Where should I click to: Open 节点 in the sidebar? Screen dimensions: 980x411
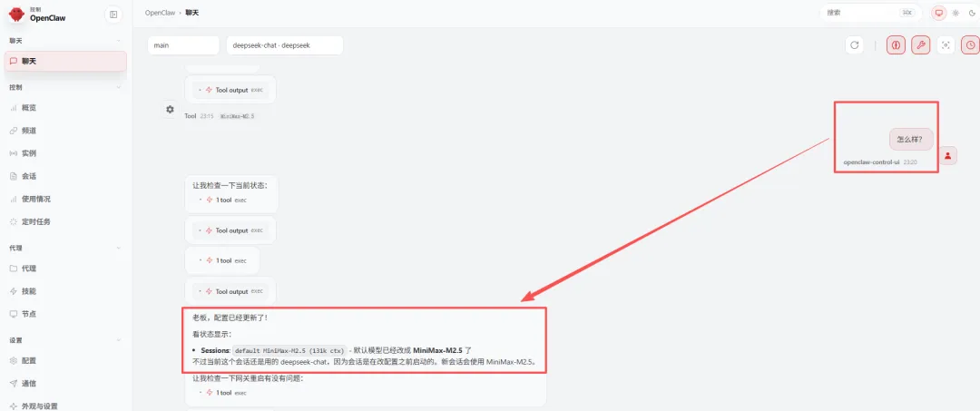click(65, 314)
